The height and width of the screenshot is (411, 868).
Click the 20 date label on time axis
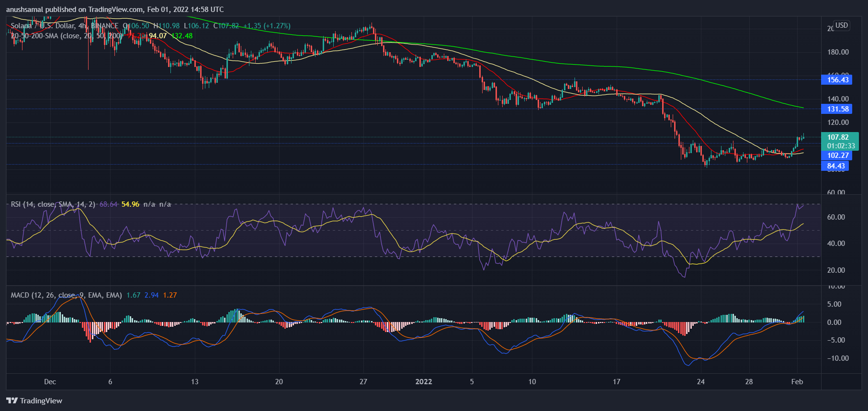(x=279, y=382)
